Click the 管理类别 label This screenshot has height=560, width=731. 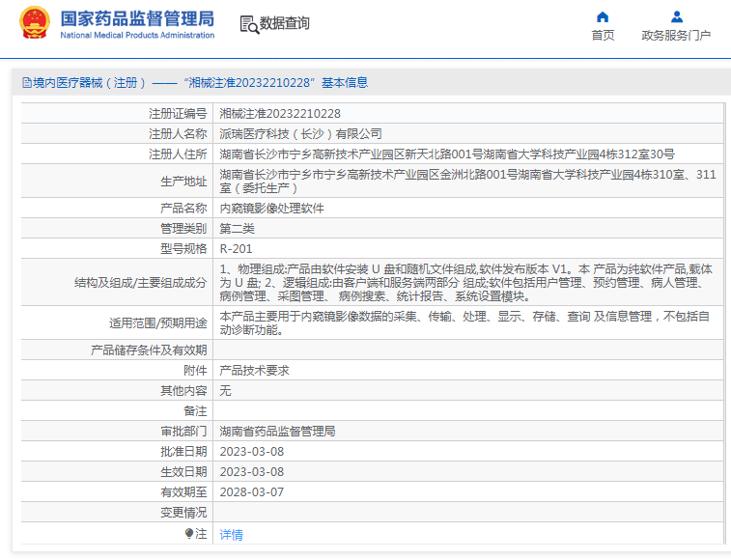click(x=183, y=229)
